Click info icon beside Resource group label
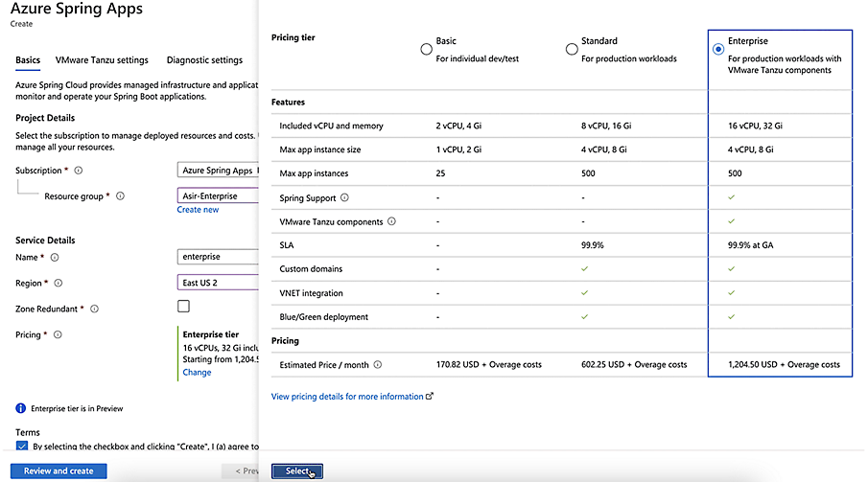The height and width of the screenshot is (482, 868). pyautogui.click(x=121, y=196)
